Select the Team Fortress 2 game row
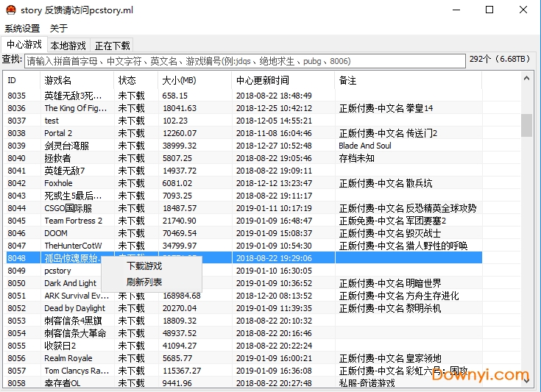 click(244, 221)
